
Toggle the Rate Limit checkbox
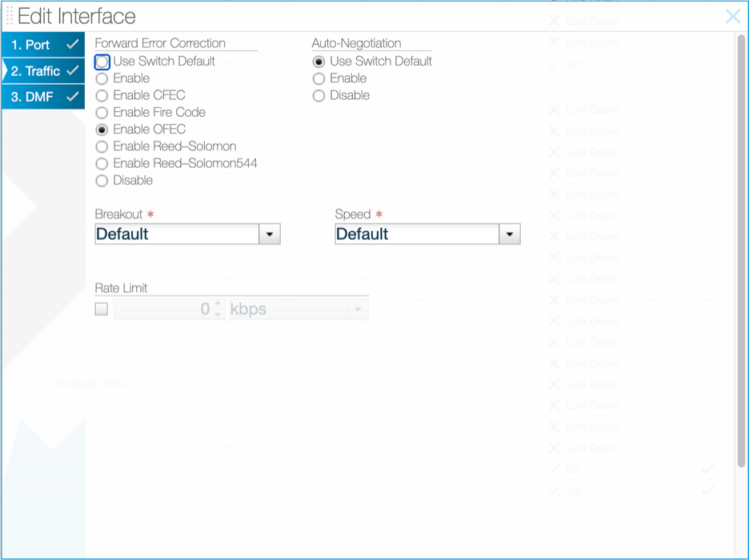(101, 308)
